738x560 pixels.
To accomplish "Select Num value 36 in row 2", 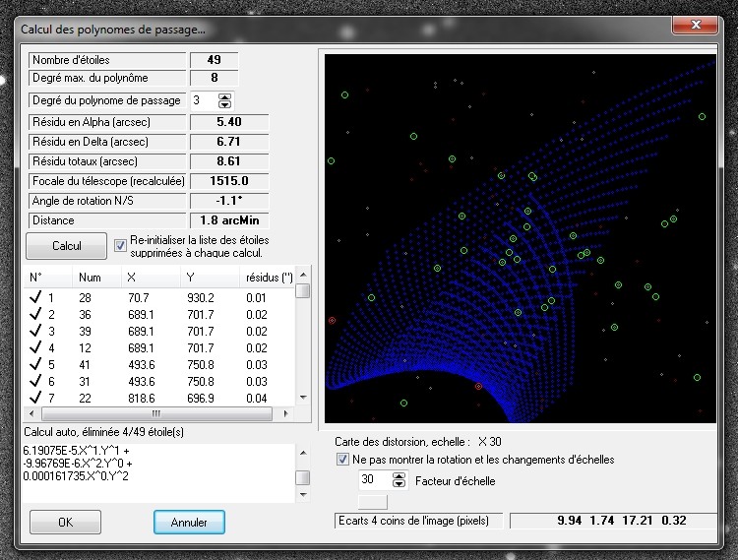I will point(86,314).
